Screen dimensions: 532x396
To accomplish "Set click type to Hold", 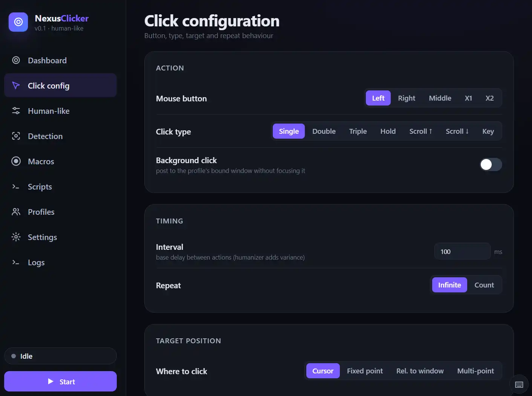I will (388, 131).
